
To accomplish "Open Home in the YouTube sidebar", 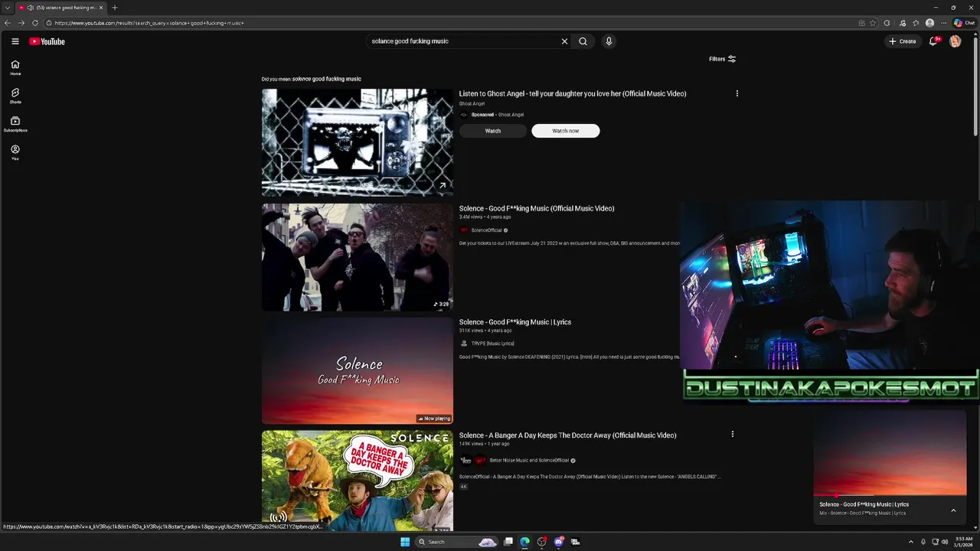I will [15, 68].
